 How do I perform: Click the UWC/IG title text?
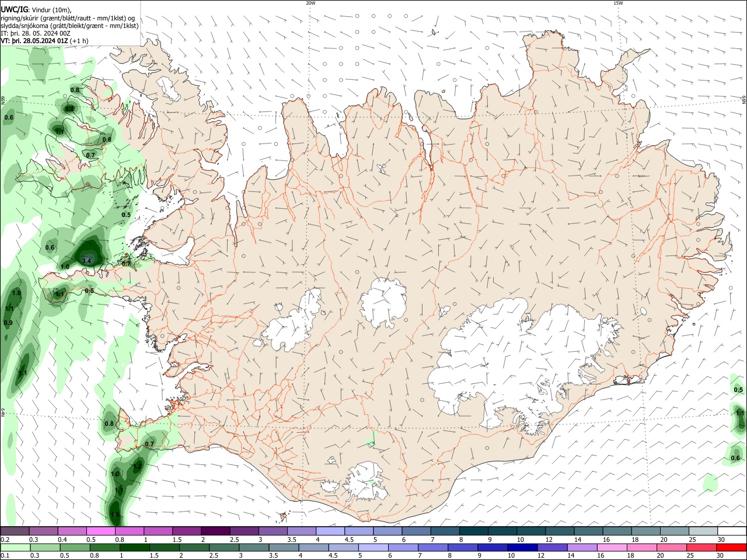pos(14,10)
